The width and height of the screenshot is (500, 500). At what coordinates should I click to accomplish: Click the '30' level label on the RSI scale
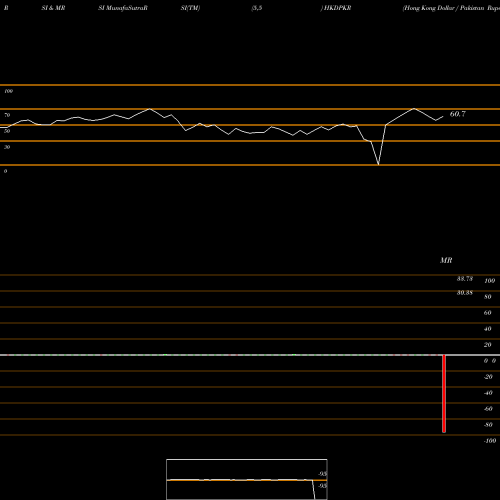(7, 147)
